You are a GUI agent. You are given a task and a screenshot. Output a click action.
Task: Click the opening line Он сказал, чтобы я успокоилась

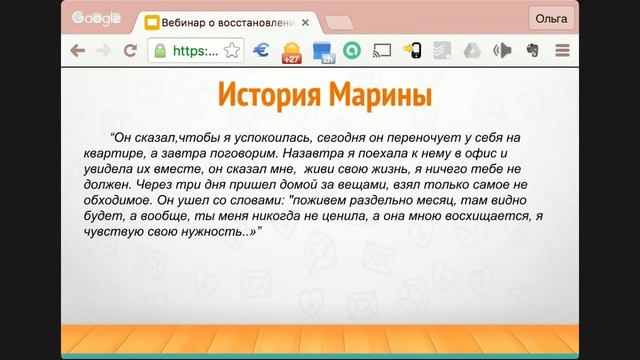click(x=315, y=138)
